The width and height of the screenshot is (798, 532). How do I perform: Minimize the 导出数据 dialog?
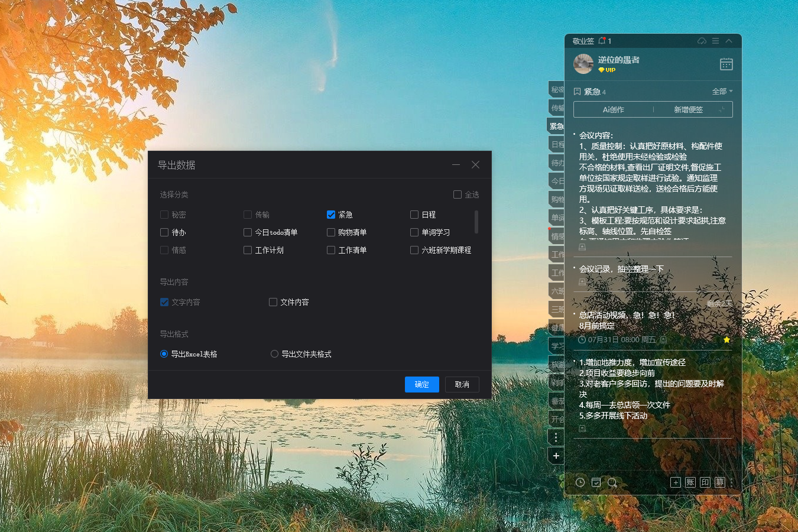point(456,165)
